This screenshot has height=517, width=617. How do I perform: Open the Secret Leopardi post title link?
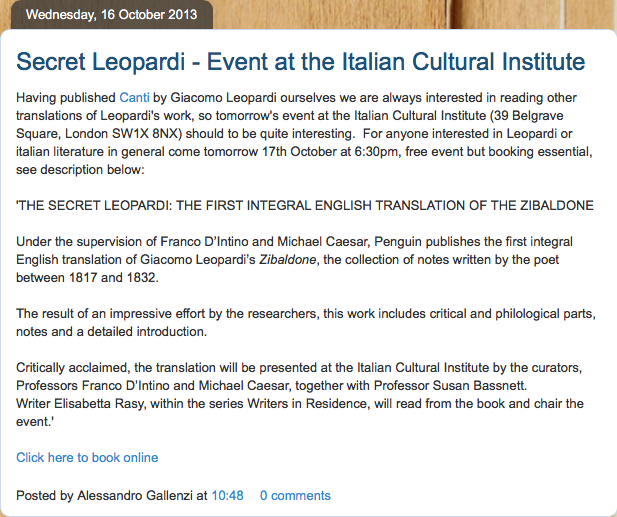click(300, 62)
